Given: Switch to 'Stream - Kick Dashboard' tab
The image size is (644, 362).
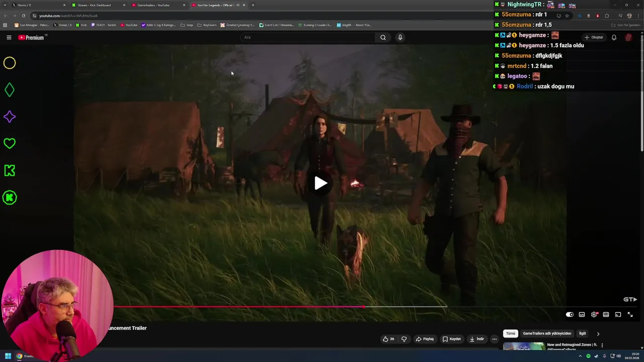Looking at the screenshot, I should (98, 5).
